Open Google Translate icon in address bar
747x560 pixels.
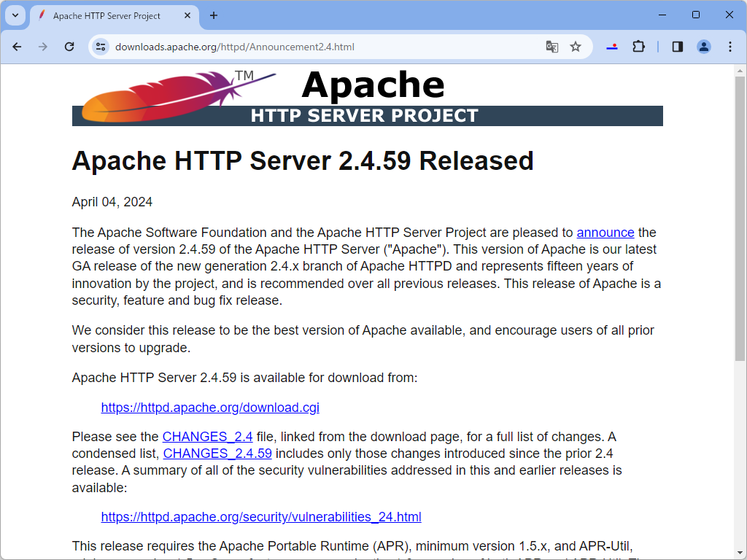[x=552, y=46]
